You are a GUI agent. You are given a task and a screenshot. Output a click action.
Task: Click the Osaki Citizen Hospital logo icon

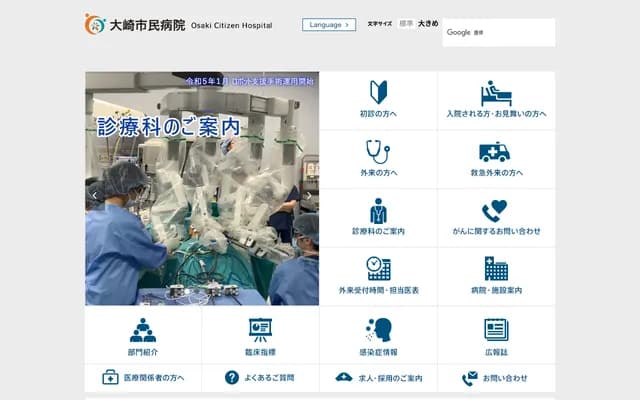(95, 24)
